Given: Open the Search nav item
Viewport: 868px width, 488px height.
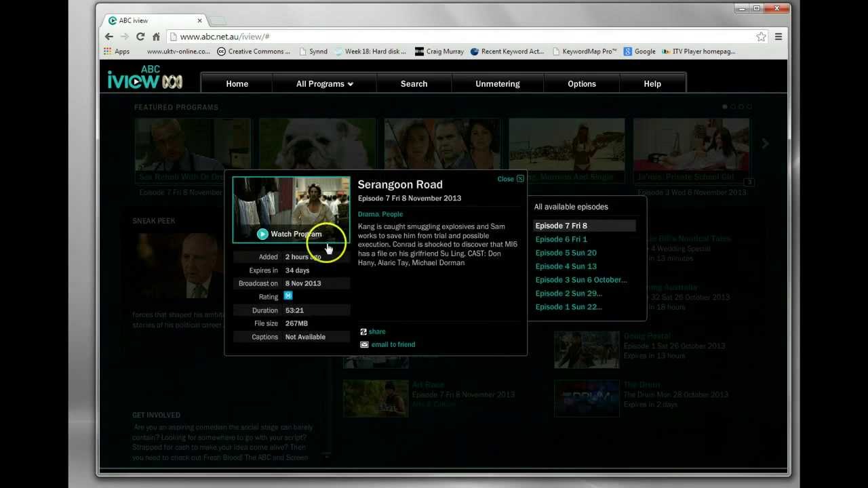Looking at the screenshot, I should (414, 84).
